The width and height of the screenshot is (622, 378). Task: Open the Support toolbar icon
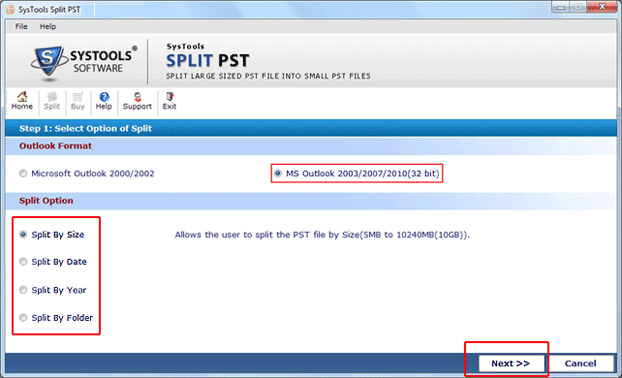(x=137, y=101)
